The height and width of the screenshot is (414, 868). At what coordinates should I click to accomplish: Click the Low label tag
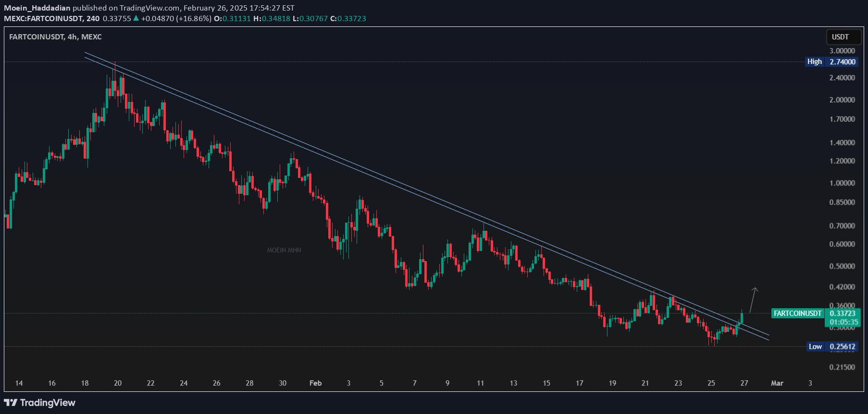[x=815, y=347]
